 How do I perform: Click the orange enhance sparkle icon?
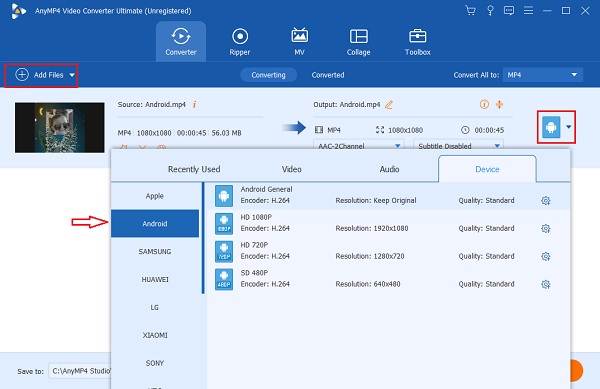tap(499, 104)
